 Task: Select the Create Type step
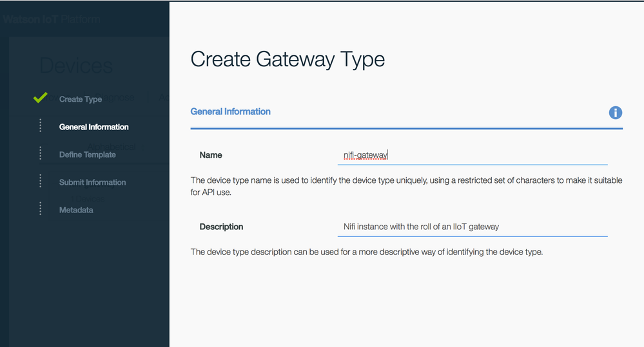81,99
